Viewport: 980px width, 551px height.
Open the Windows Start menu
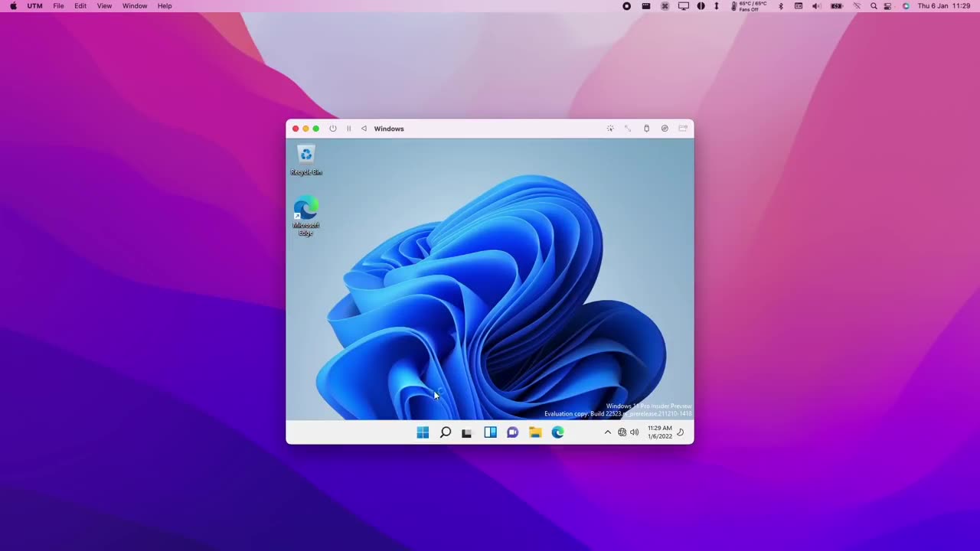pos(423,432)
